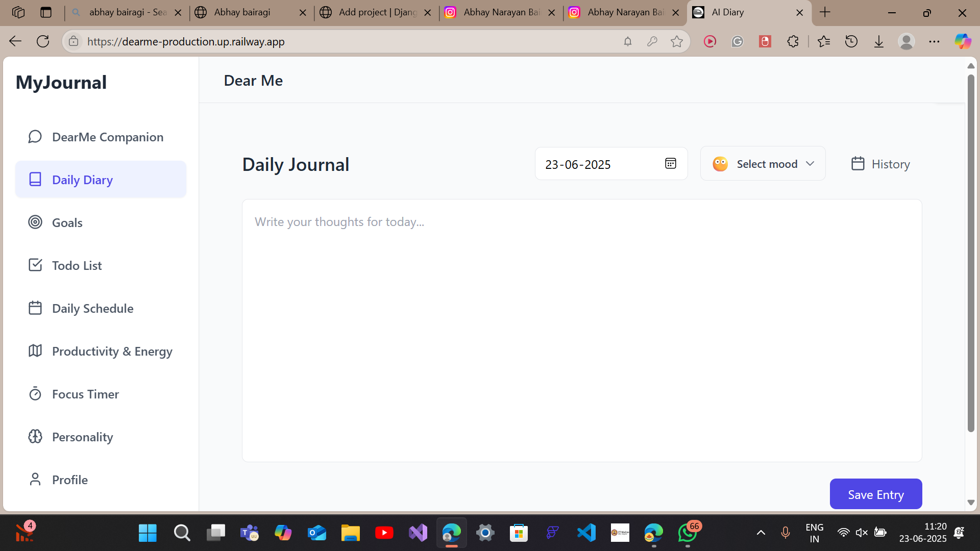Switch to 'Abhay bairagi' browser tab
Viewport: 980px width, 551px height.
pyautogui.click(x=251, y=12)
